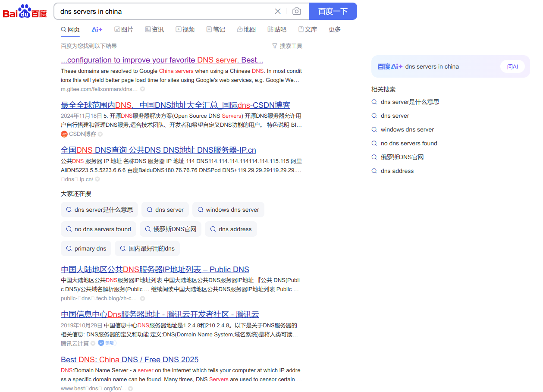Click the www.bestdns.org source URL
Image resolution: width=543 pixels, height=392 pixels.
(x=94, y=389)
